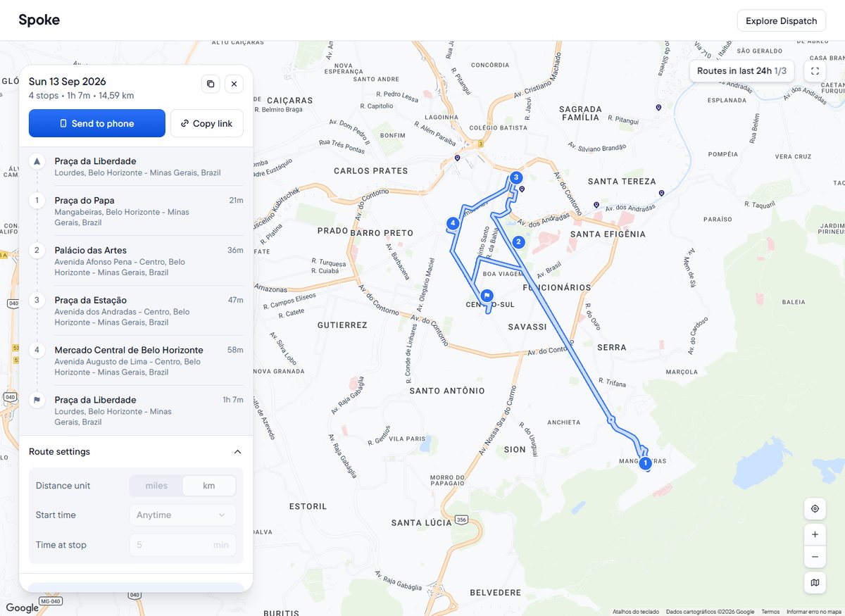Click the 356 highway shield

(461, 520)
